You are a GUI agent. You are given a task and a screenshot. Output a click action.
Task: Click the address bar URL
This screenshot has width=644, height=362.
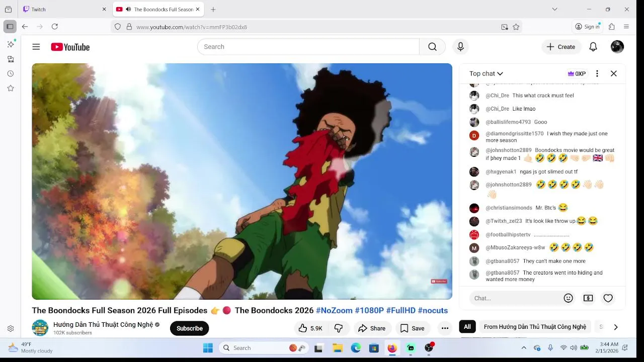point(192,27)
